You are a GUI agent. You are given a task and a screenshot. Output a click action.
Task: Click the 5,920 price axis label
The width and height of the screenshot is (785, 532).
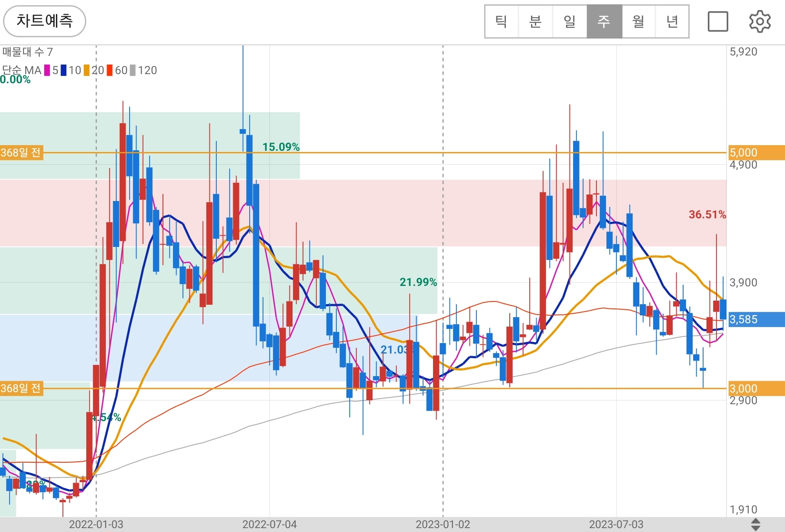(x=743, y=52)
